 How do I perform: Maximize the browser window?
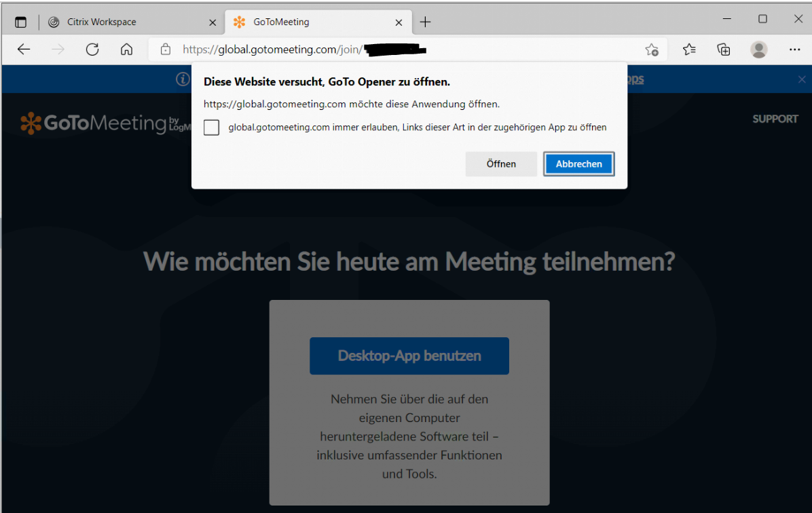[x=762, y=19]
